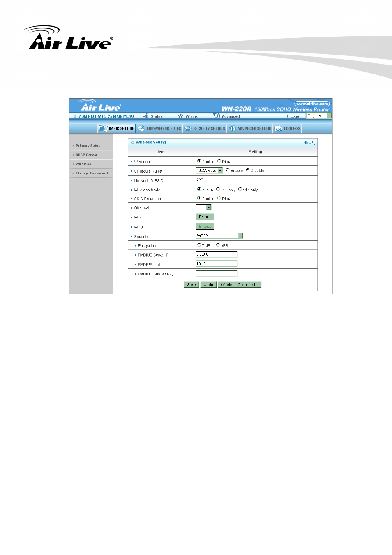The width and height of the screenshot is (392, 555).
Task: Select TKIP encryption
Action: pyautogui.click(x=199, y=245)
